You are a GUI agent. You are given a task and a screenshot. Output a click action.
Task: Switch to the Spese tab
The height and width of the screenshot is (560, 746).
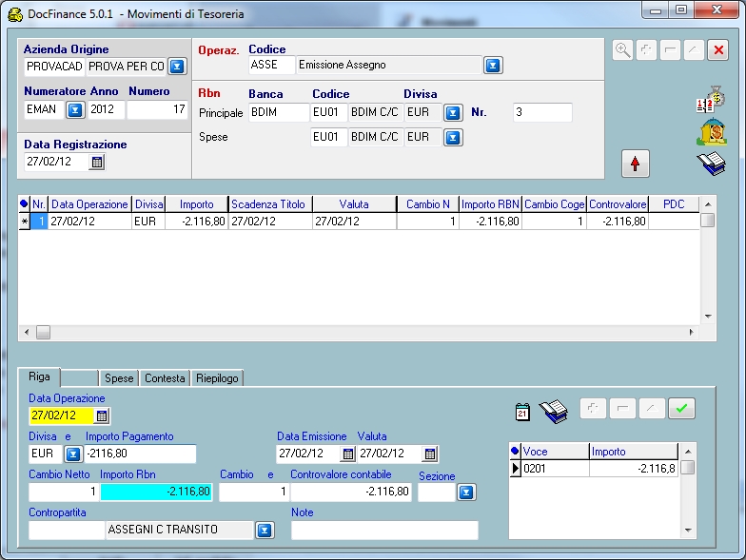[x=119, y=378]
